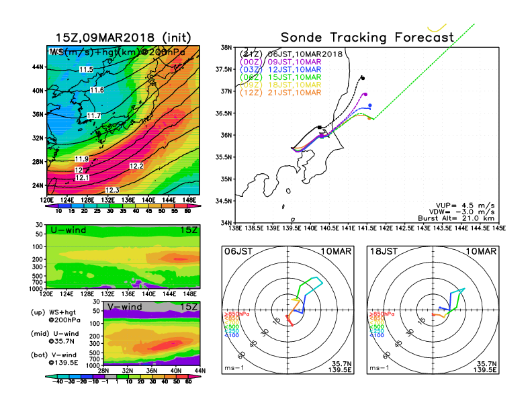Image resolution: width=532 pixels, height=411 pixels.
Task: Click the '18JST' hodograph title
Action: pos(384,251)
